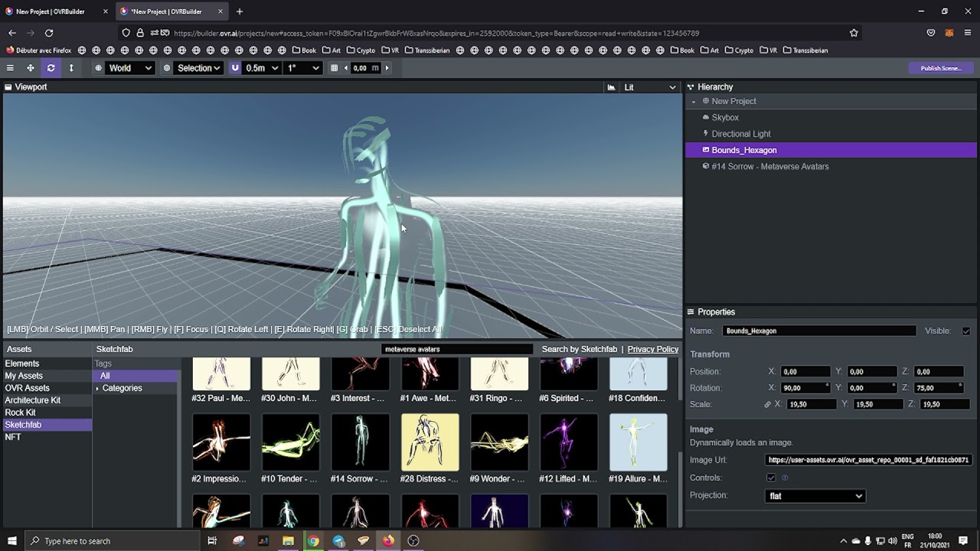Click the globe transform space icon
This screenshot has width=980, height=551.
[x=98, y=68]
